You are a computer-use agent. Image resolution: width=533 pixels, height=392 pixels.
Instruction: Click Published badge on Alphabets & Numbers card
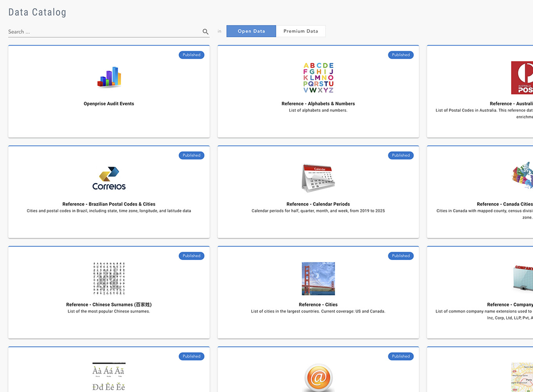[x=401, y=55]
